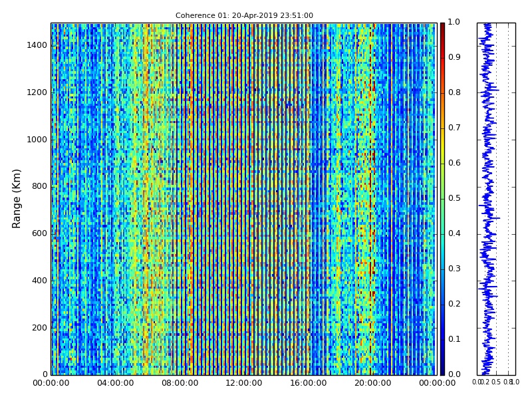Click the colorbar label 0.6
The image size is (532, 399).
[454, 163]
